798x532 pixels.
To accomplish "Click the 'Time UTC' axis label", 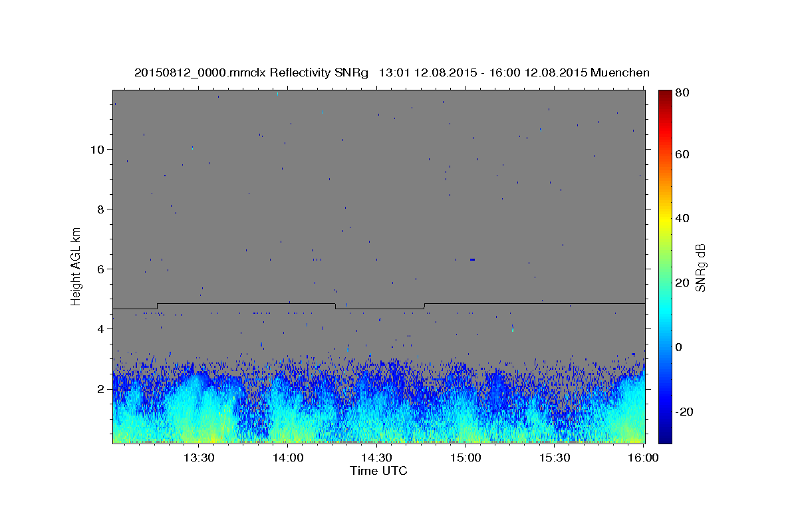I will click(378, 471).
